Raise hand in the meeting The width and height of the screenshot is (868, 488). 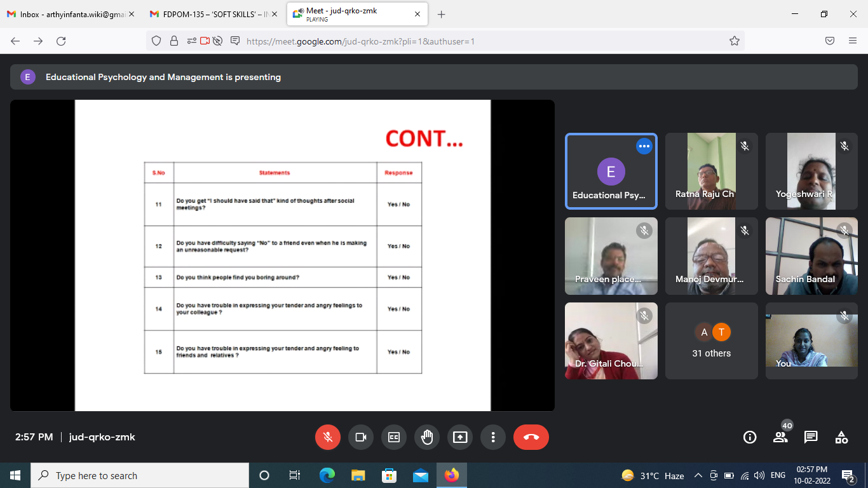427,437
